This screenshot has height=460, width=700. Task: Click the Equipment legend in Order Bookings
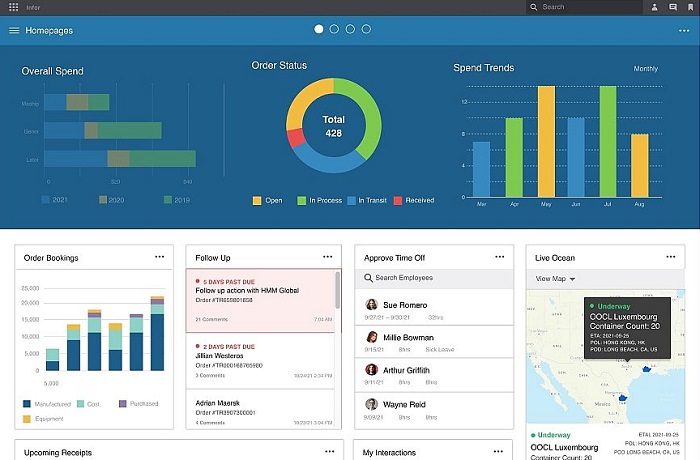[x=43, y=418]
